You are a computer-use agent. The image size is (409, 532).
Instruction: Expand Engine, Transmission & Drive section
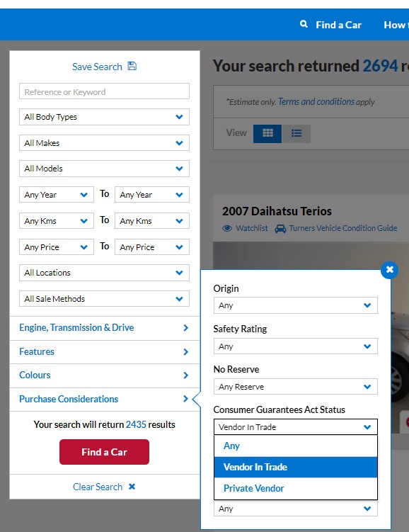pyautogui.click(x=104, y=328)
